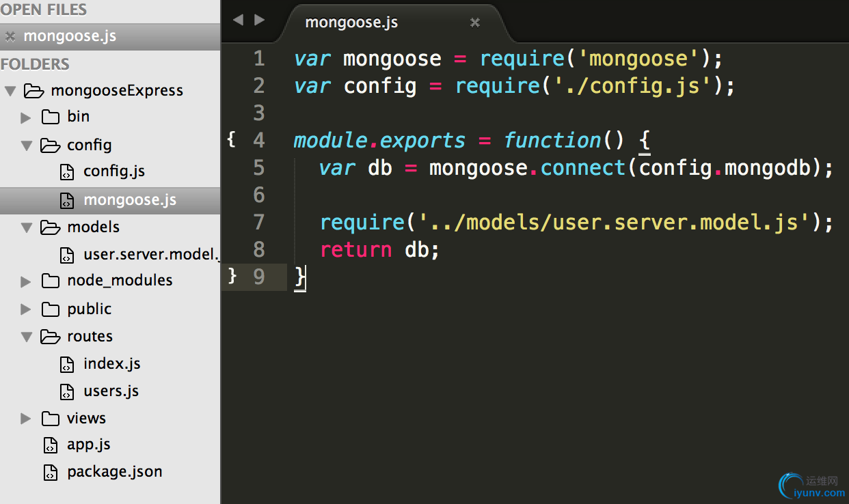The height and width of the screenshot is (504, 849).
Task: Click the config folder icon
Action: tap(51, 145)
